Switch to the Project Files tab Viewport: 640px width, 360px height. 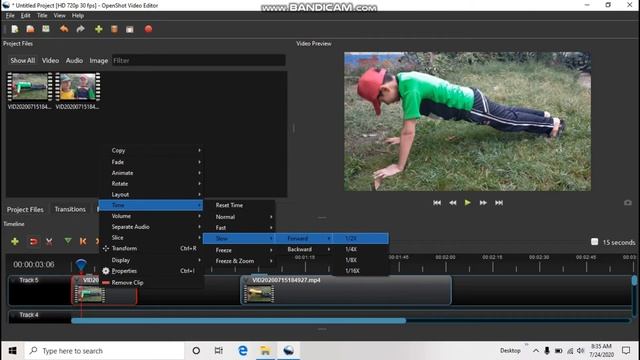coord(25,209)
